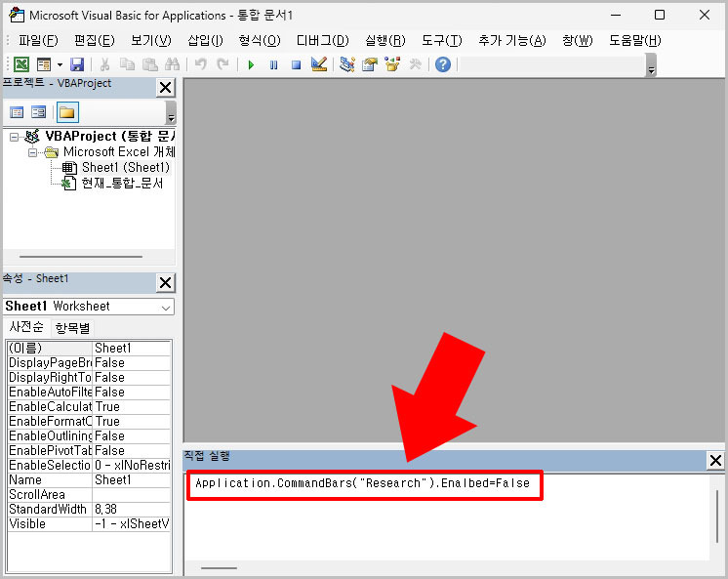Collapse Microsoft Excel objects folder

click(32, 152)
